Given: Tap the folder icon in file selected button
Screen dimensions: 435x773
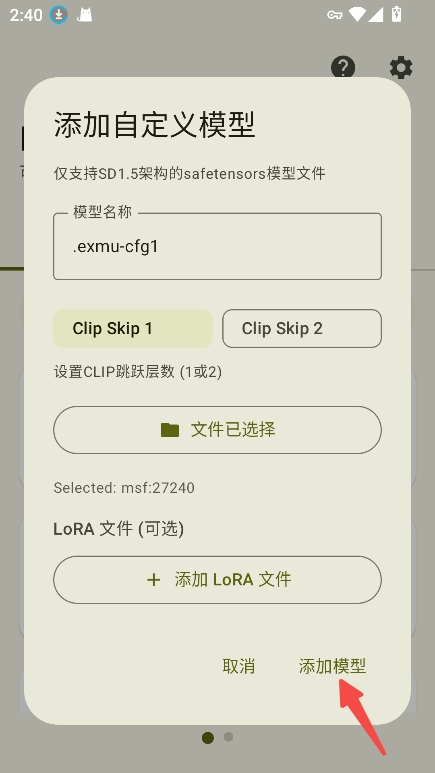Looking at the screenshot, I should coord(170,430).
